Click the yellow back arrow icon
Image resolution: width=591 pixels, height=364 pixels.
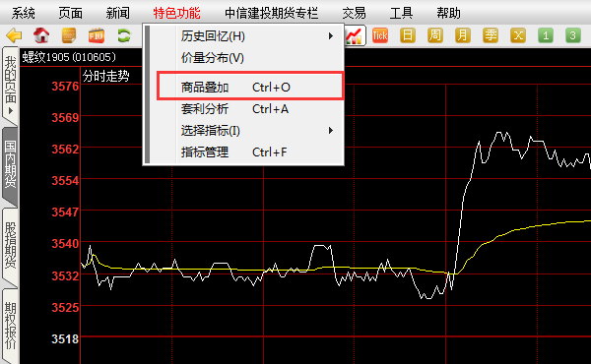pos(15,35)
